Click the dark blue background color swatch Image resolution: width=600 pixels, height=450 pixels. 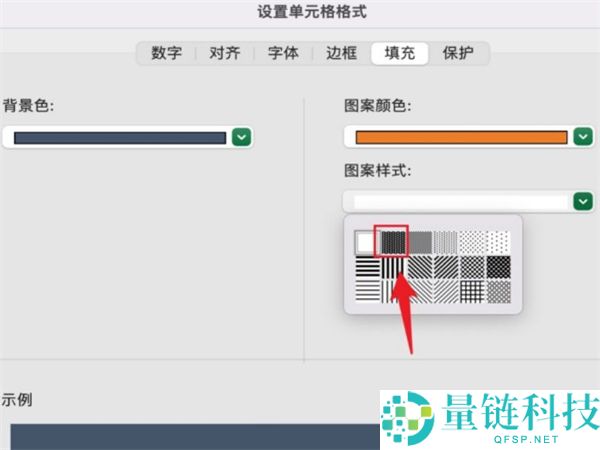tap(120, 138)
